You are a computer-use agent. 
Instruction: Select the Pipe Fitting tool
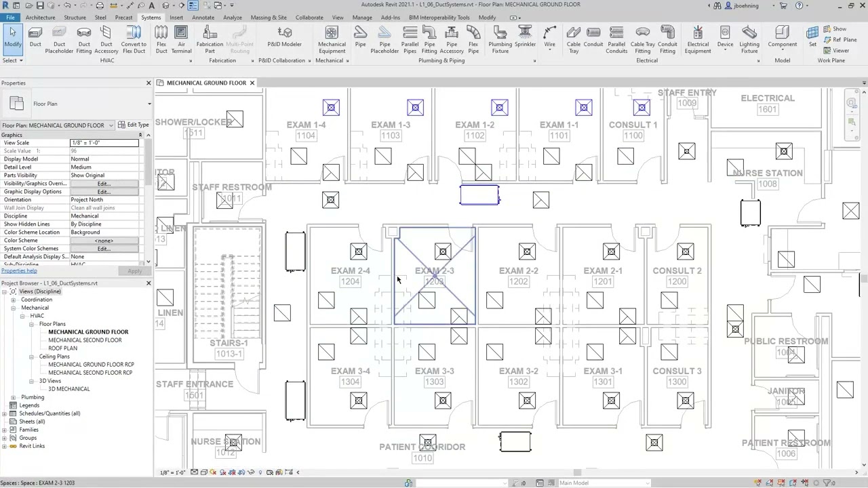click(x=429, y=39)
